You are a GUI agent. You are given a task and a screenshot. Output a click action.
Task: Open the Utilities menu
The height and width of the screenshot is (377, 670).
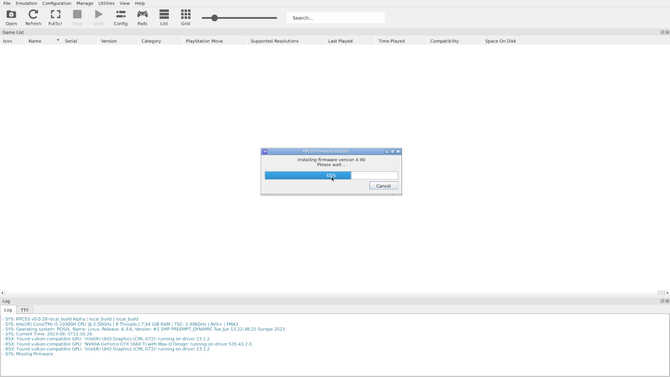106,3
